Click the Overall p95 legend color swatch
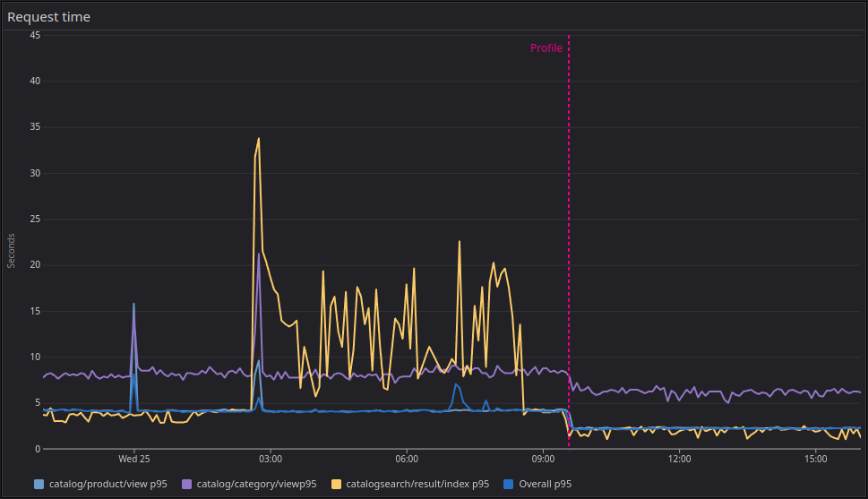This screenshot has height=499, width=868. click(x=509, y=484)
